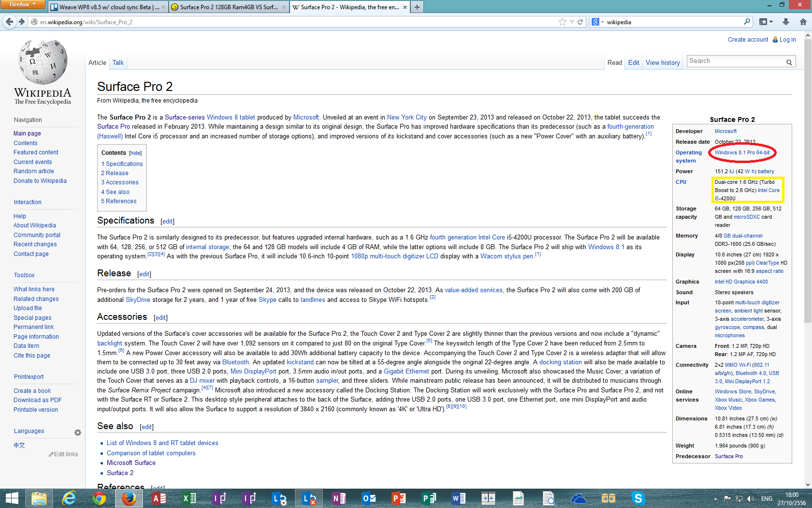Go back to the previous page
The width and height of the screenshot is (812, 508).
[9, 22]
